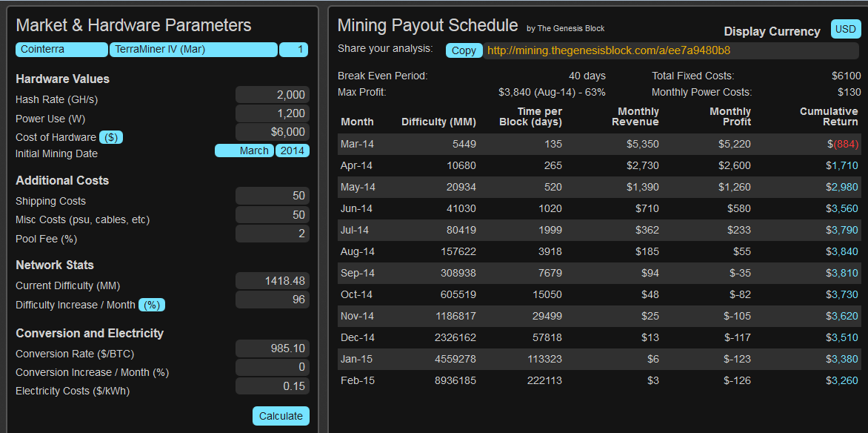Viewport: 868px width, 433px height.
Task: Toggle the (%) Difficulty Increase unit button
Action: coord(152,305)
